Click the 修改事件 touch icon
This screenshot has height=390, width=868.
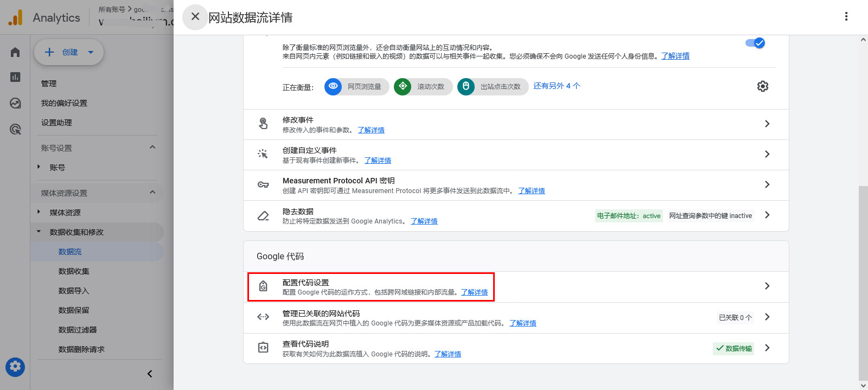[x=263, y=124]
